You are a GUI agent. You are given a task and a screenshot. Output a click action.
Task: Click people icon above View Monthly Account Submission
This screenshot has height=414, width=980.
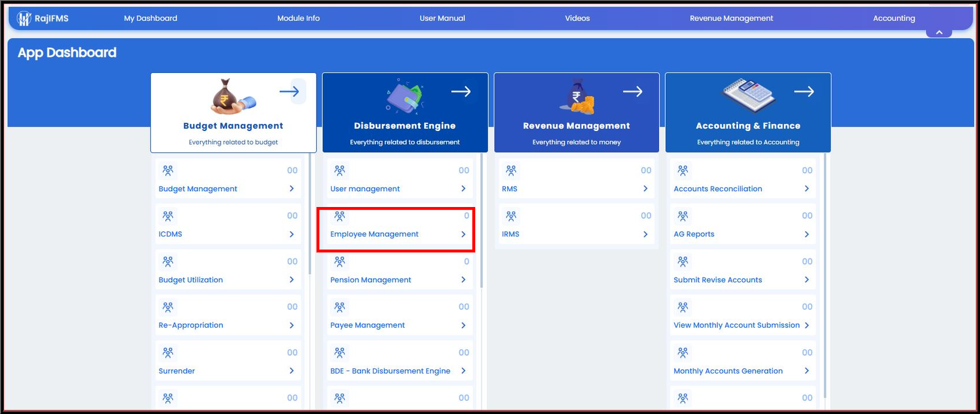683,307
